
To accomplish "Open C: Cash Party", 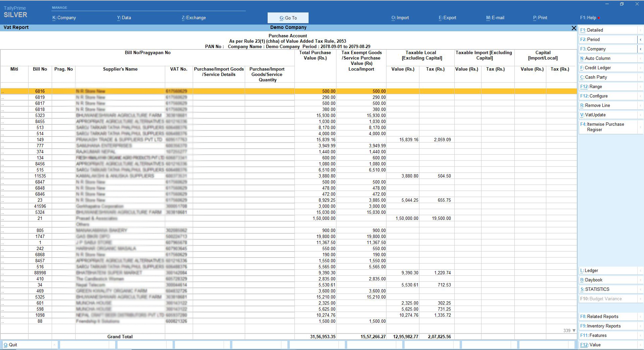I will pos(608,77).
